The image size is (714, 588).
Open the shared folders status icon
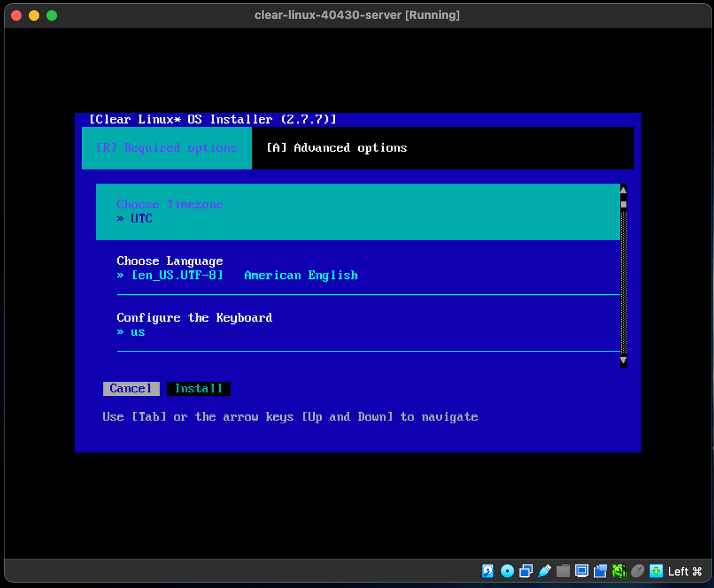click(563, 571)
